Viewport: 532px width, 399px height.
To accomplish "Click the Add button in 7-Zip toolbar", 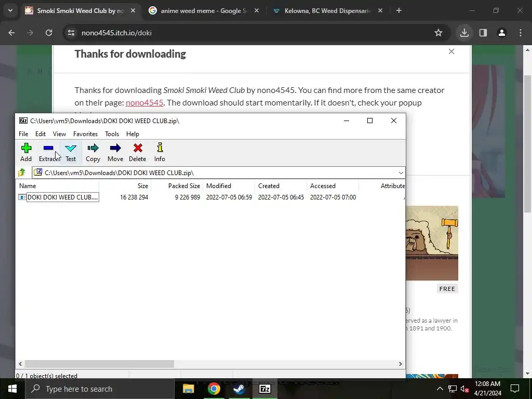I will (26, 152).
